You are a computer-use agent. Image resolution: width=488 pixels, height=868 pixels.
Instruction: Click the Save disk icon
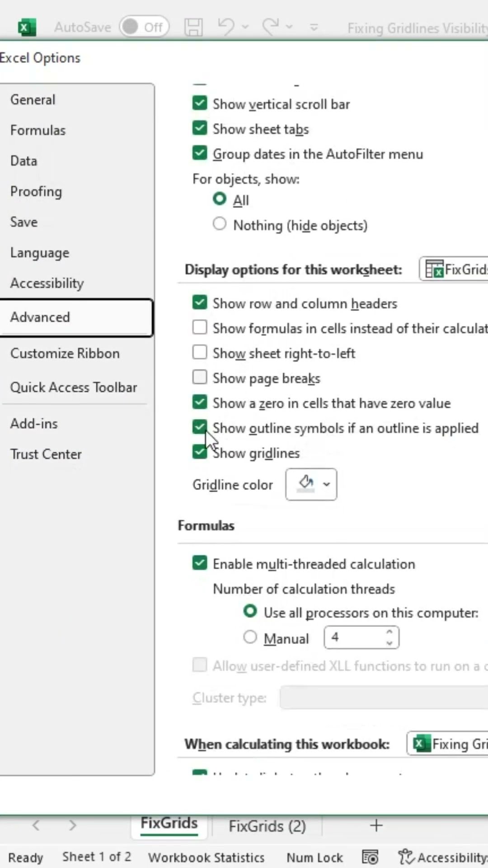point(193,27)
